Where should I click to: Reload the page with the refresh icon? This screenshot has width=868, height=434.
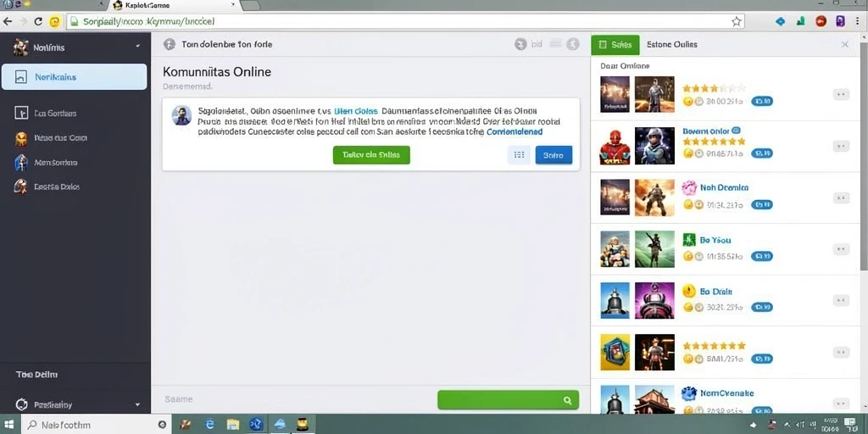click(38, 21)
